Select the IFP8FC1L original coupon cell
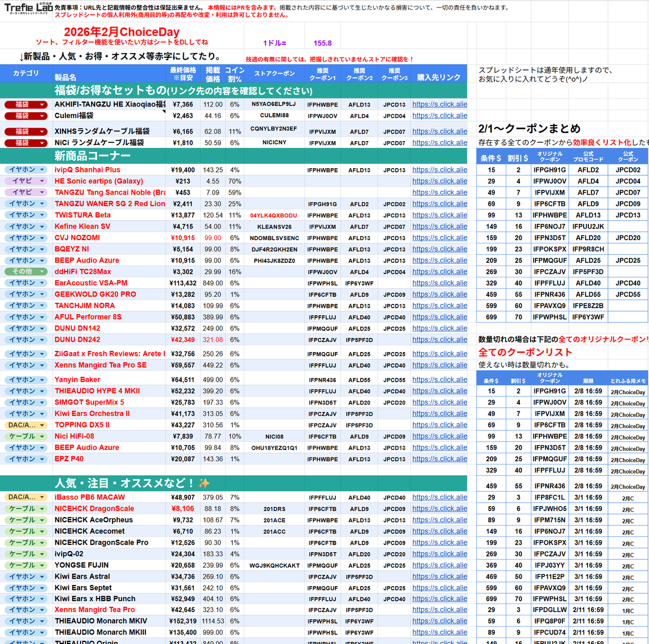Image resolution: width=649 pixels, height=644 pixels. (549, 497)
